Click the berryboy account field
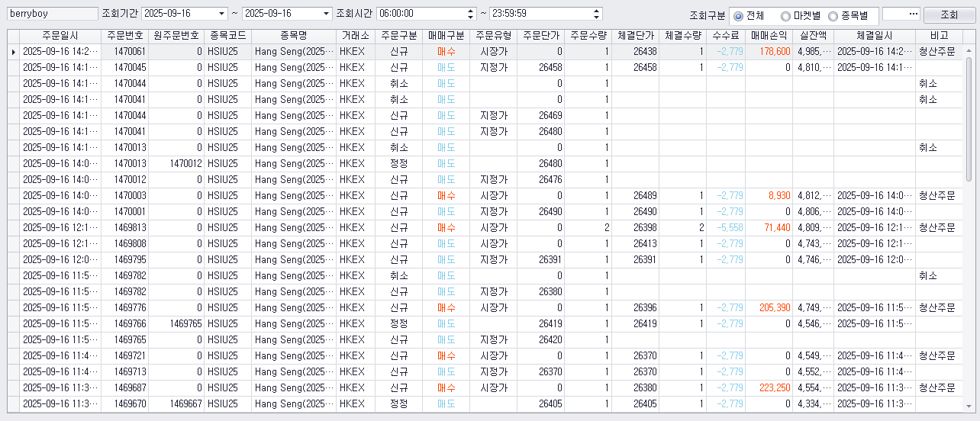 52,14
